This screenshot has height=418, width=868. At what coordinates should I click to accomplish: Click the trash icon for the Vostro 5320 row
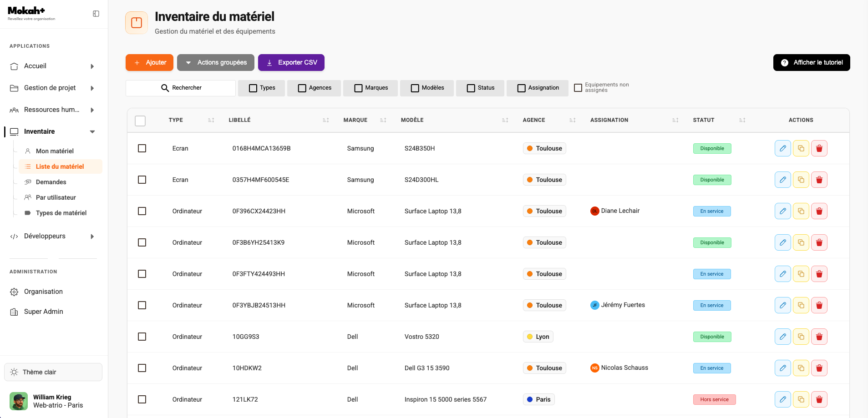coord(819,337)
